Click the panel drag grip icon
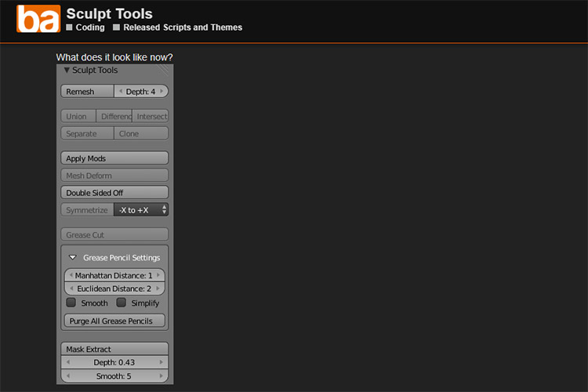Image resolution: width=588 pixels, height=392 pixels. click(x=162, y=71)
